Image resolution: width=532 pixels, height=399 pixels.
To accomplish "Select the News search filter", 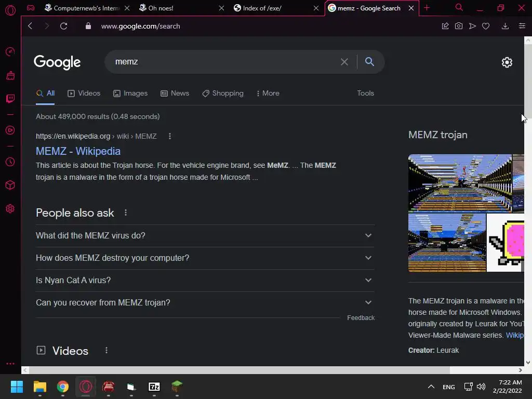I will click(x=175, y=94).
